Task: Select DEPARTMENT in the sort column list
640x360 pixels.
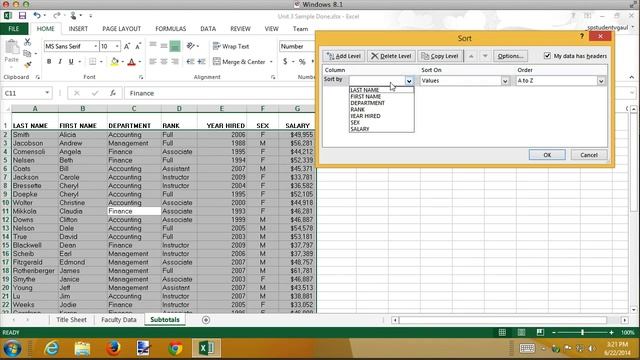Action: [367, 103]
